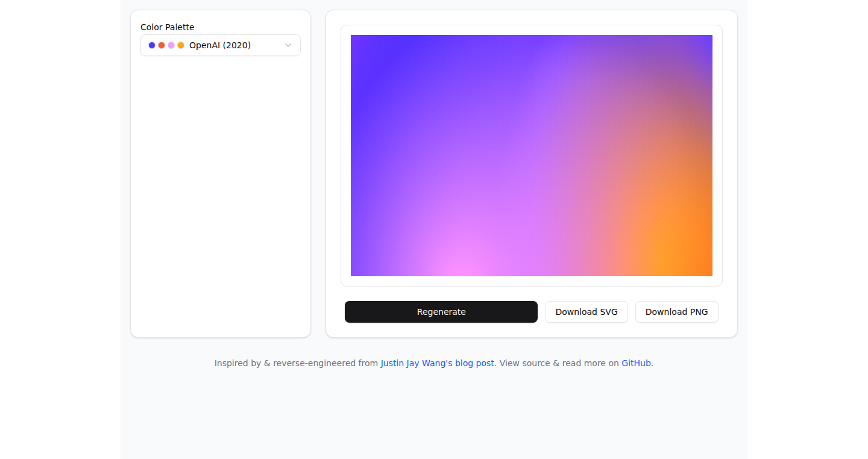Open the Color Palette dropdown

coord(221,45)
